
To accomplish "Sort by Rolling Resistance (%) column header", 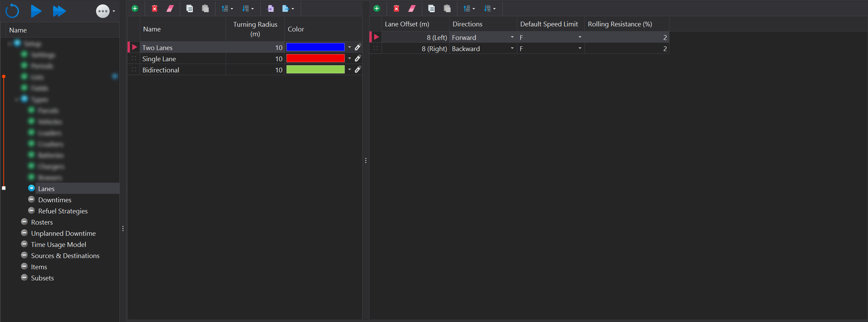I will [620, 24].
